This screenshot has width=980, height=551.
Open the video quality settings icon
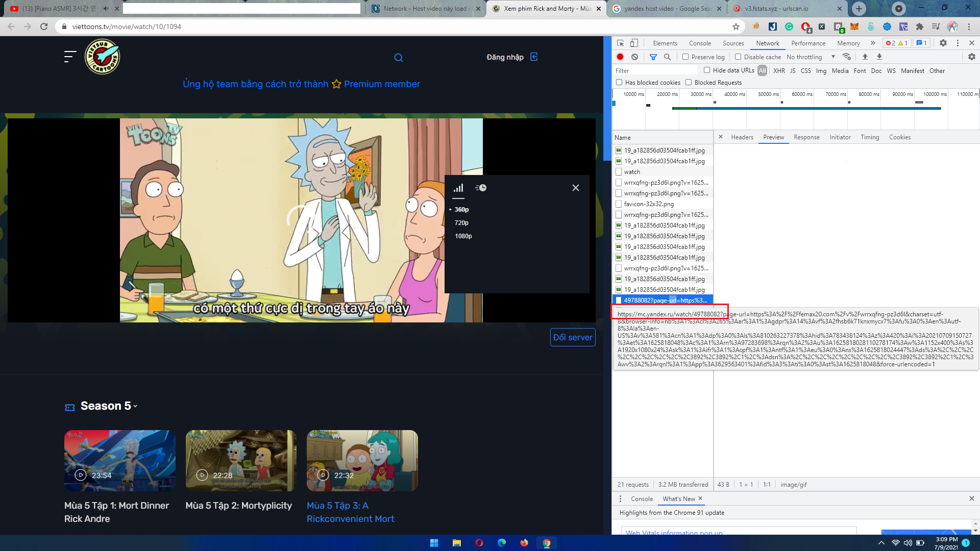[458, 188]
